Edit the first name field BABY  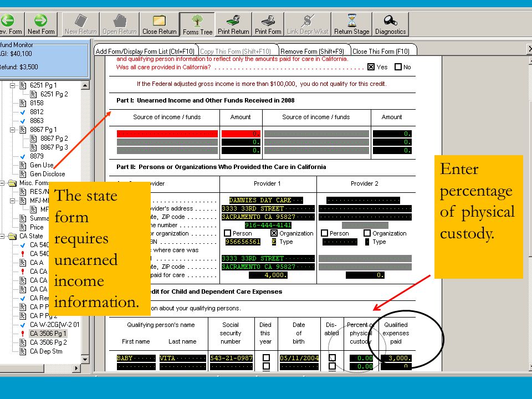click(136, 358)
